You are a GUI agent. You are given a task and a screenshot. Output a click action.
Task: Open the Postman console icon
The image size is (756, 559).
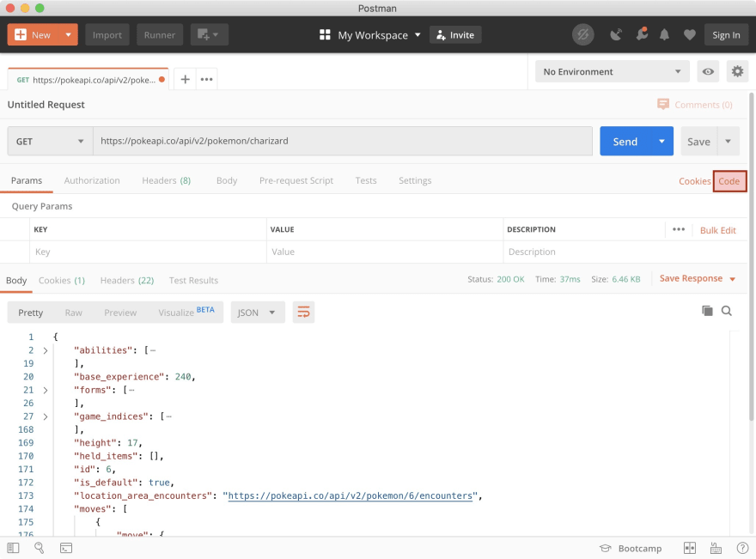point(66,548)
